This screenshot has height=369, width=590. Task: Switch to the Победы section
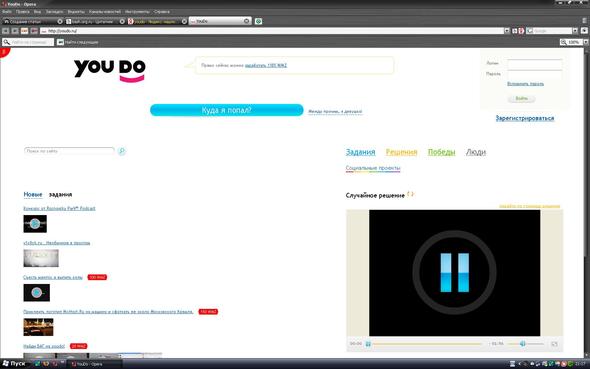click(441, 152)
